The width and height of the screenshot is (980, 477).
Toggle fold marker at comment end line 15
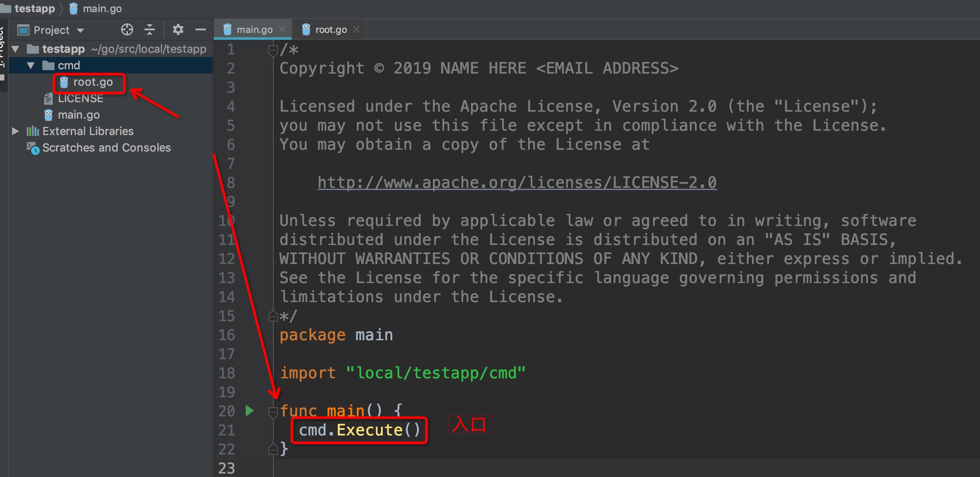point(273,316)
